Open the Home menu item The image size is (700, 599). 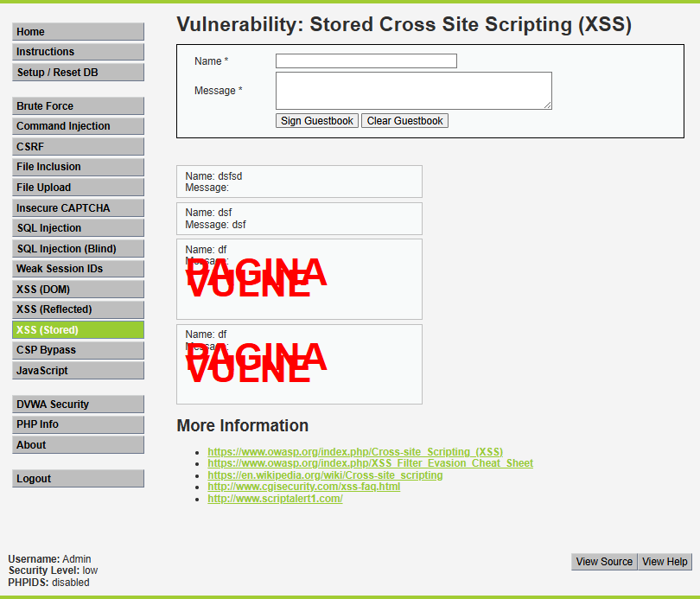point(78,32)
